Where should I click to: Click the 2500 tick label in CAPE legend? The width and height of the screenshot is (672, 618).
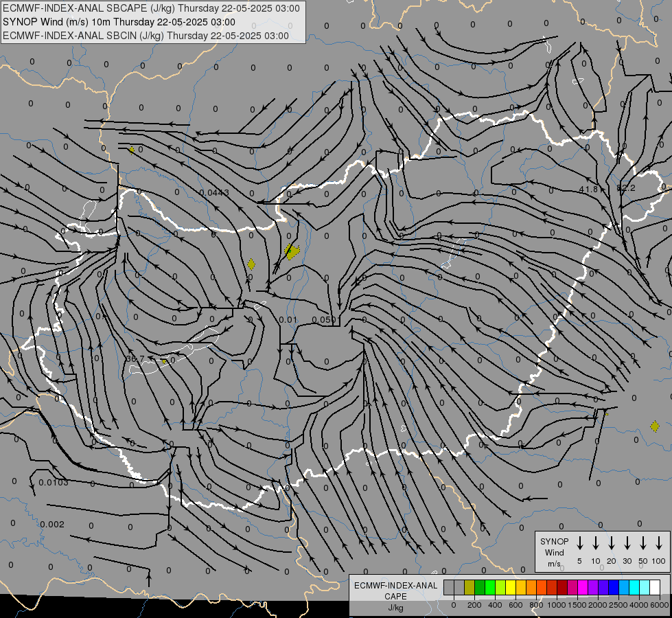(618, 605)
